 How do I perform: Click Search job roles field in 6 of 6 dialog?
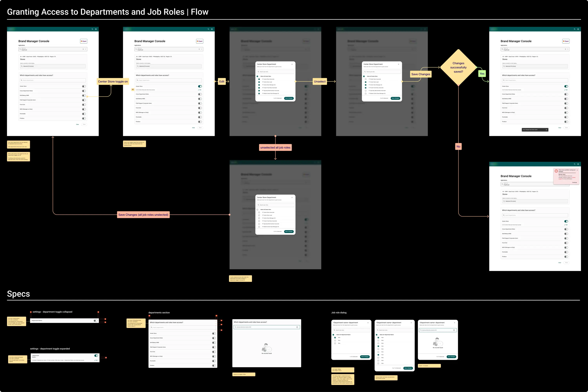tap(275, 72)
